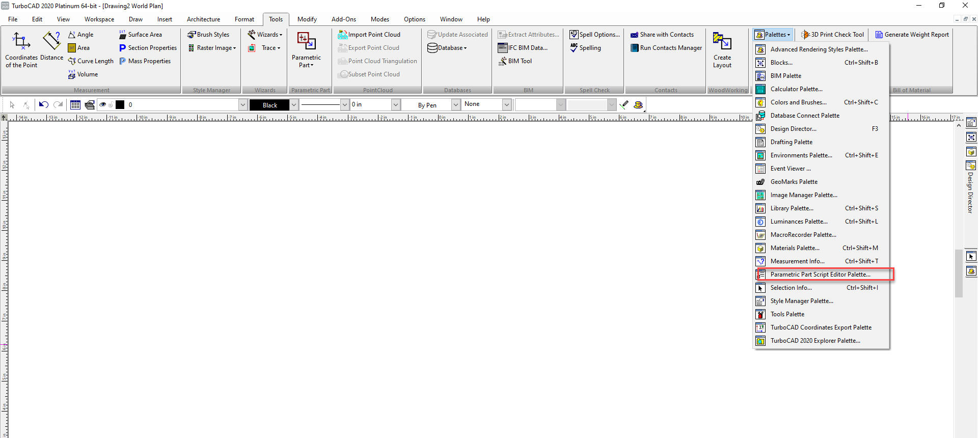Open Selection Info palette
This screenshot has width=980, height=438.
[x=822, y=288]
